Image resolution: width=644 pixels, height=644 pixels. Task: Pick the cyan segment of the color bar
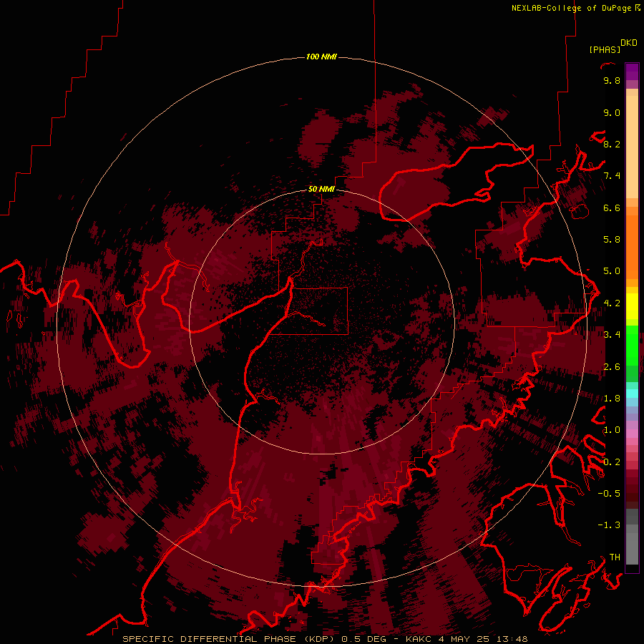click(632, 394)
